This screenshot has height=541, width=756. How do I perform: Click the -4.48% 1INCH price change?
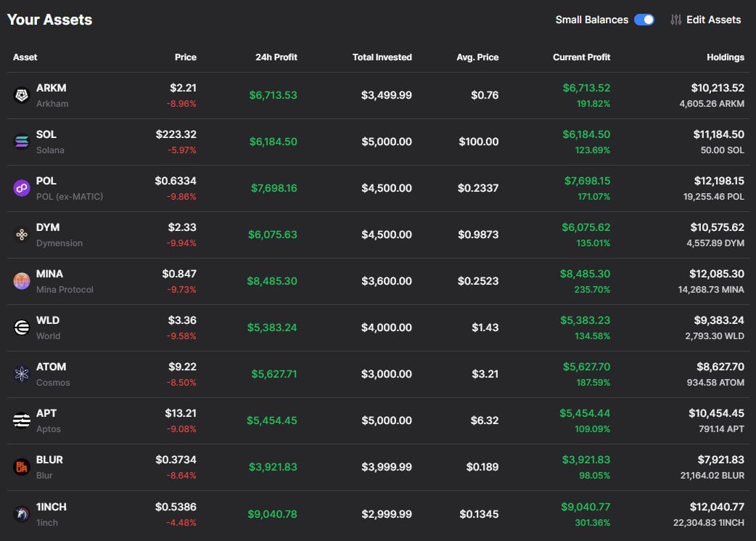click(x=181, y=523)
